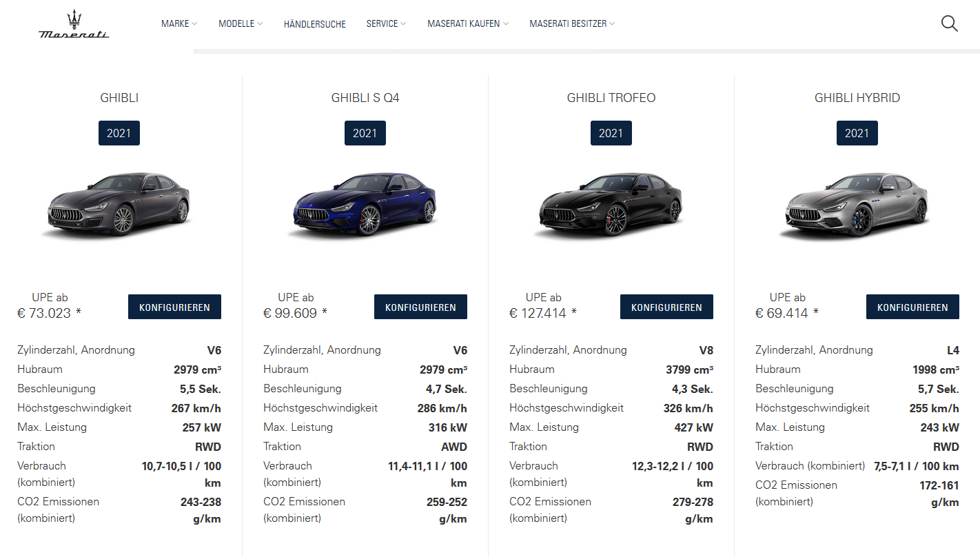Click the 427 kW power value

click(694, 427)
